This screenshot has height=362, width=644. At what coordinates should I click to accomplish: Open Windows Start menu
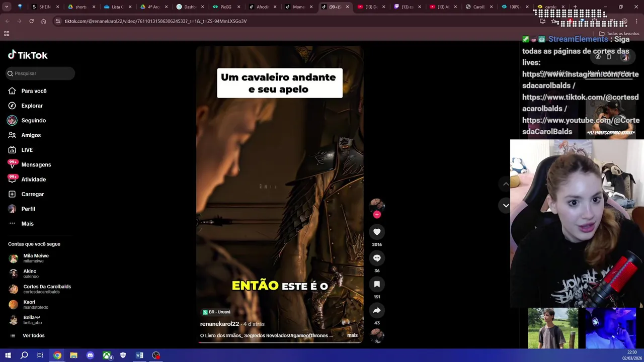coord(8,355)
